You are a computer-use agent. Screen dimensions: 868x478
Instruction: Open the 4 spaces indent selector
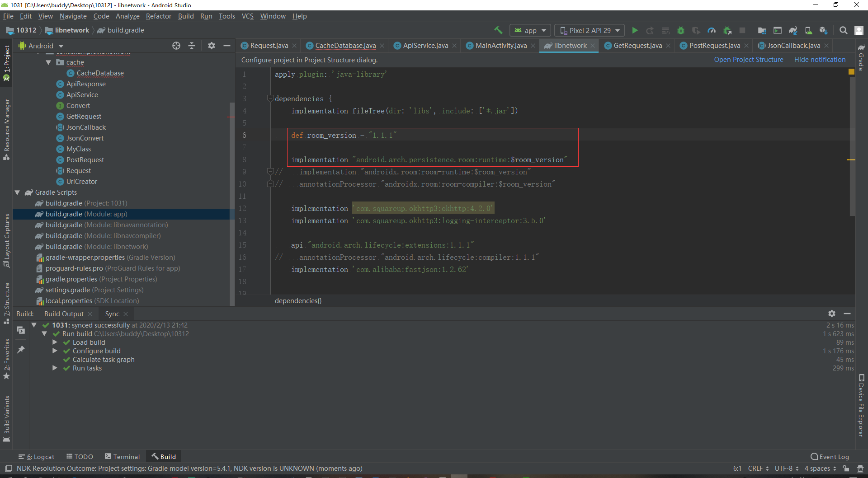point(820,469)
